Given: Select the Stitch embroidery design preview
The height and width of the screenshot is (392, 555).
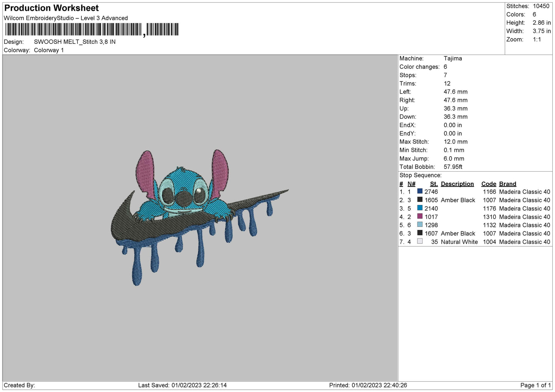Looking at the screenshot, I should 199,218.
